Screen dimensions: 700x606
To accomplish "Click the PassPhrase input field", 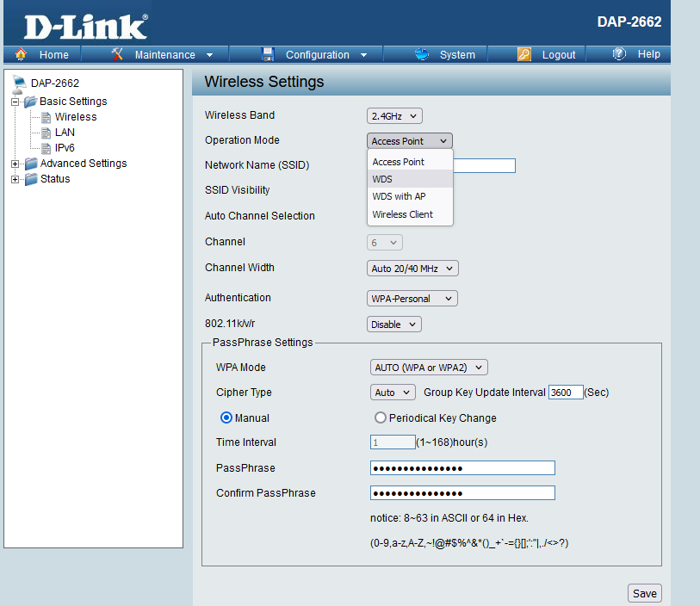I will 462,468.
